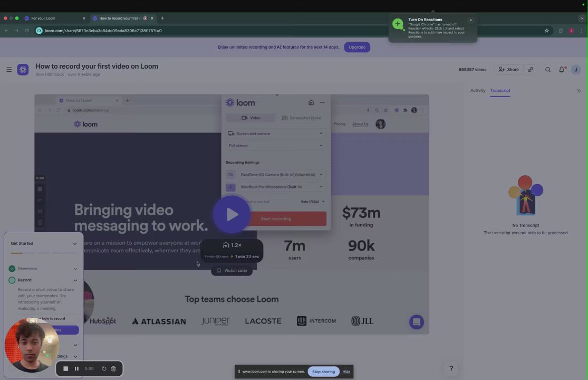The image size is (588, 380).
Task: Open the Chrome extensions icon
Action: [561, 31]
